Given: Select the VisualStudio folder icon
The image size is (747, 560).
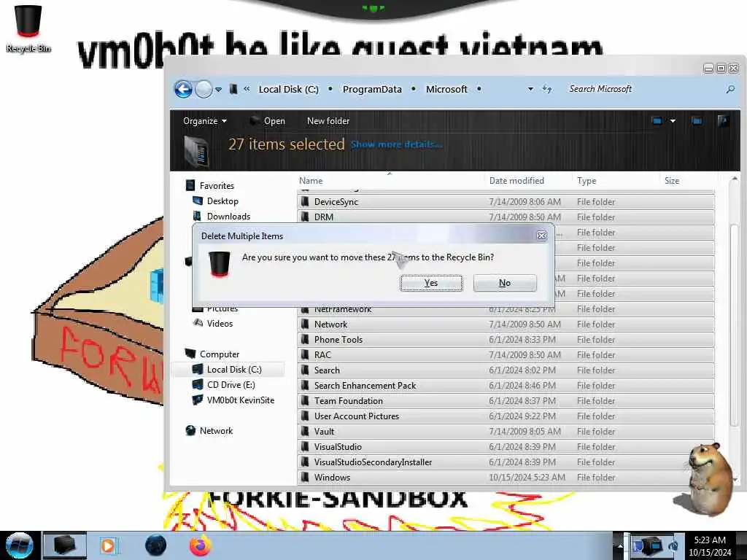Looking at the screenshot, I should coord(306,447).
